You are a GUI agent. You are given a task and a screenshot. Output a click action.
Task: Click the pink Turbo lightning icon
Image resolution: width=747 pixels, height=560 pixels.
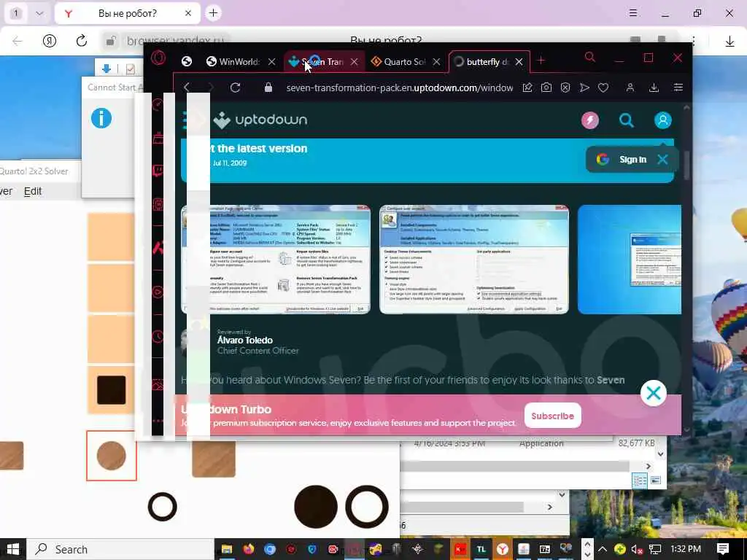click(589, 120)
